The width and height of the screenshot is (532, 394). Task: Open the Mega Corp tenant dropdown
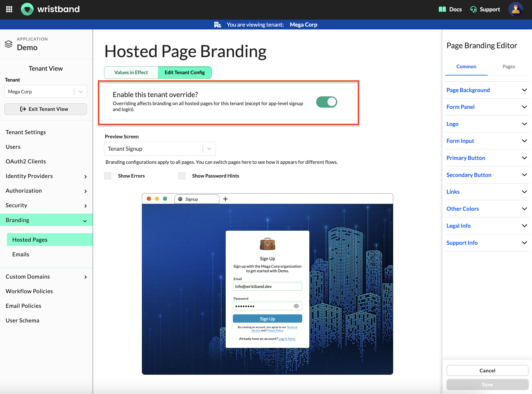pyautogui.click(x=46, y=92)
